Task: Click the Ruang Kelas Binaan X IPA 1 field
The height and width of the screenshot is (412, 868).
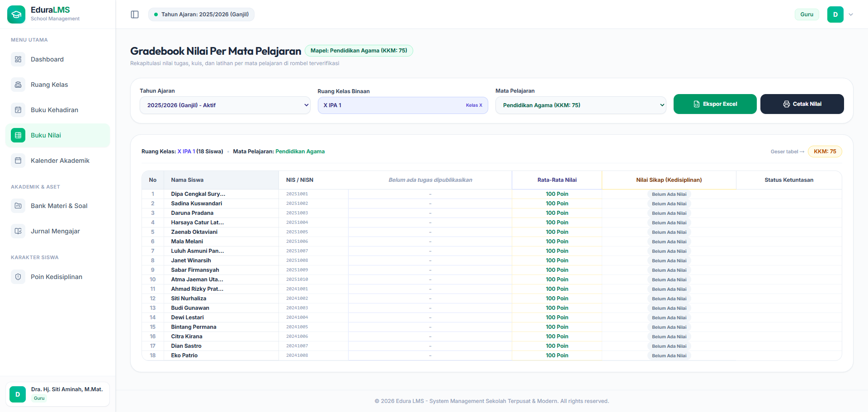Action: pyautogui.click(x=403, y=105)
